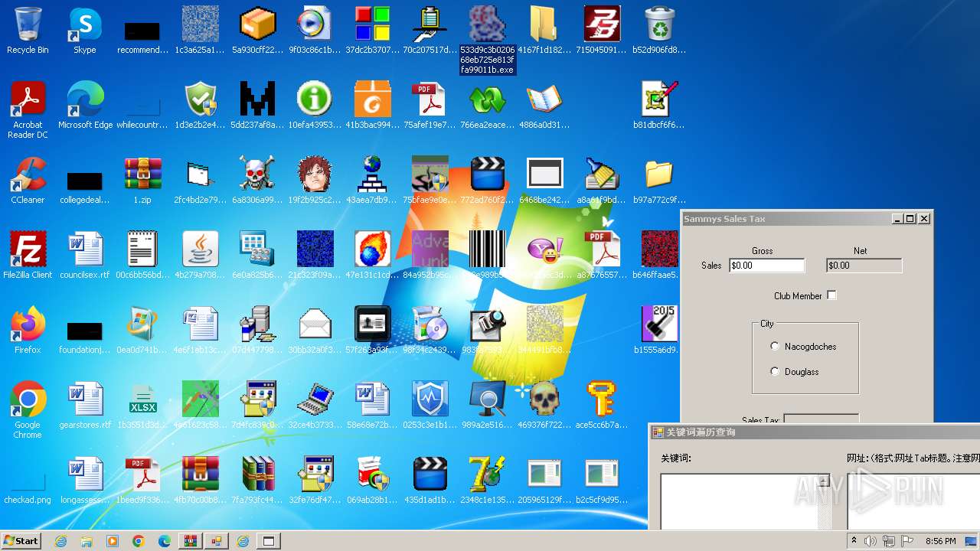
Task: Launch CCleaner from the desktop
Action: pos(28,181)
